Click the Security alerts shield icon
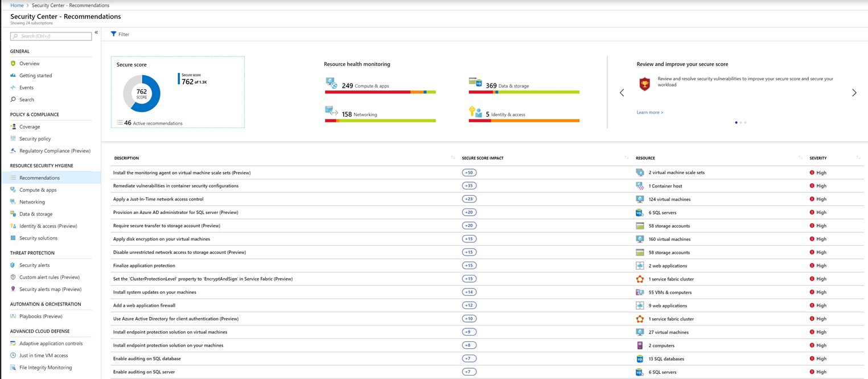The width and height of the screenshot is (868, 379). 13,265
